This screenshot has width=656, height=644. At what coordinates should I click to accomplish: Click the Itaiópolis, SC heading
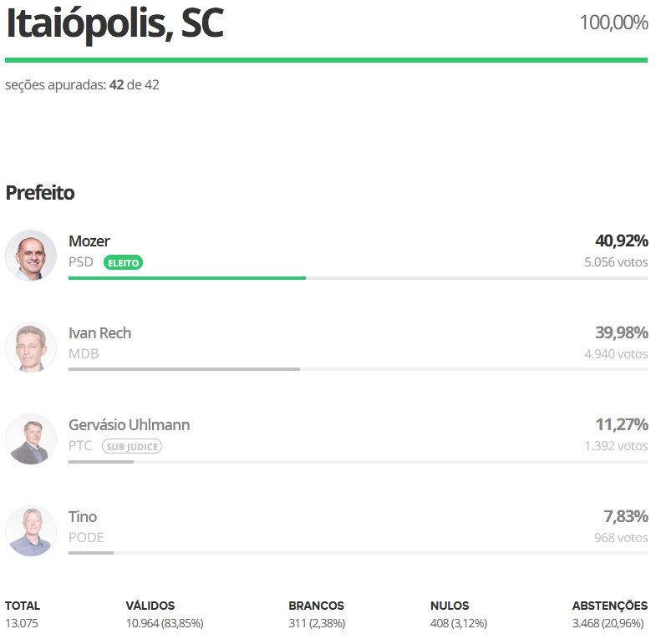point(114,24)
